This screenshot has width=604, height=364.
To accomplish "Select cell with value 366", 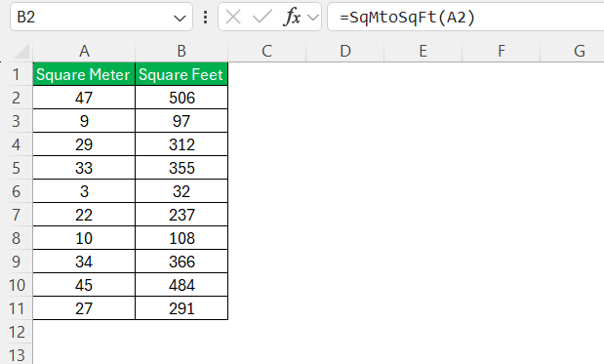I will click(x=181, y=262).
